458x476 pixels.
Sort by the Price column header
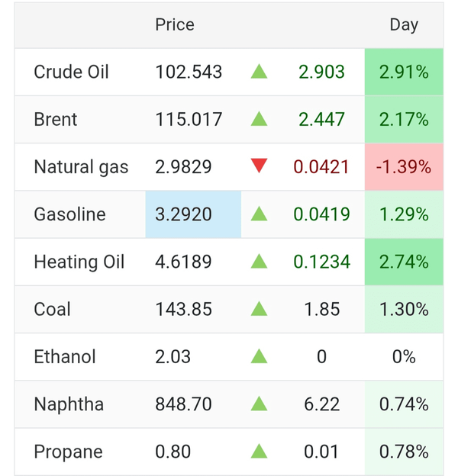point(175,25)
